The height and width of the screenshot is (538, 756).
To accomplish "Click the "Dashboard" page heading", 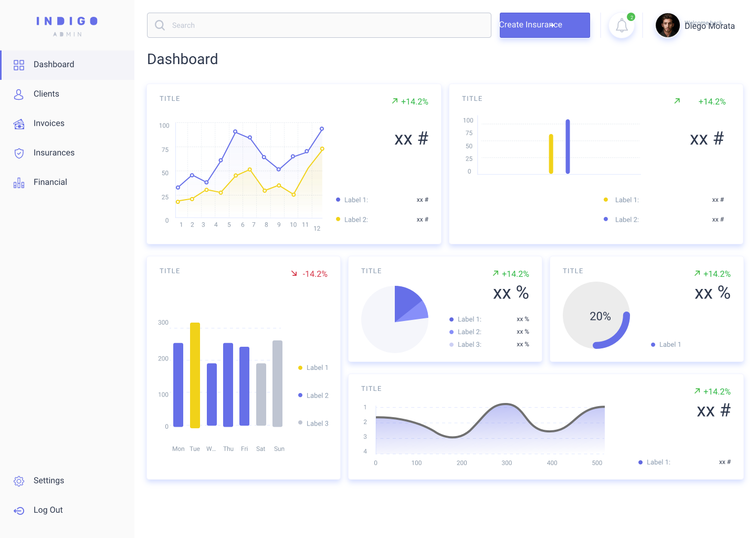I will [x=182, y=59].
